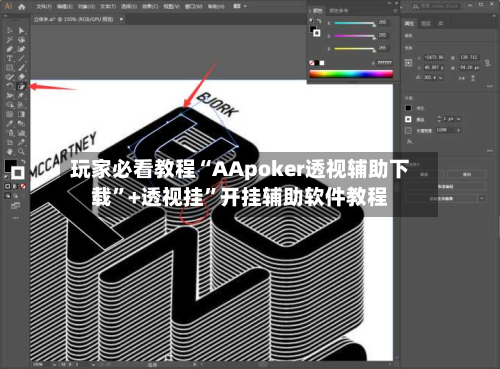Pick the Hand tool
Screen dimensions: 500x369
10,152
